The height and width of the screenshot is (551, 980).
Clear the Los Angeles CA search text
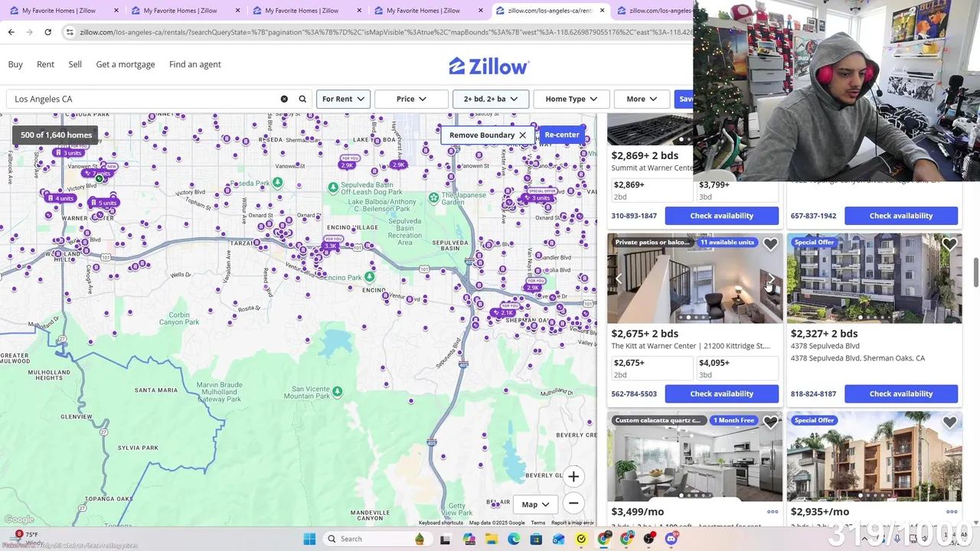284,99
